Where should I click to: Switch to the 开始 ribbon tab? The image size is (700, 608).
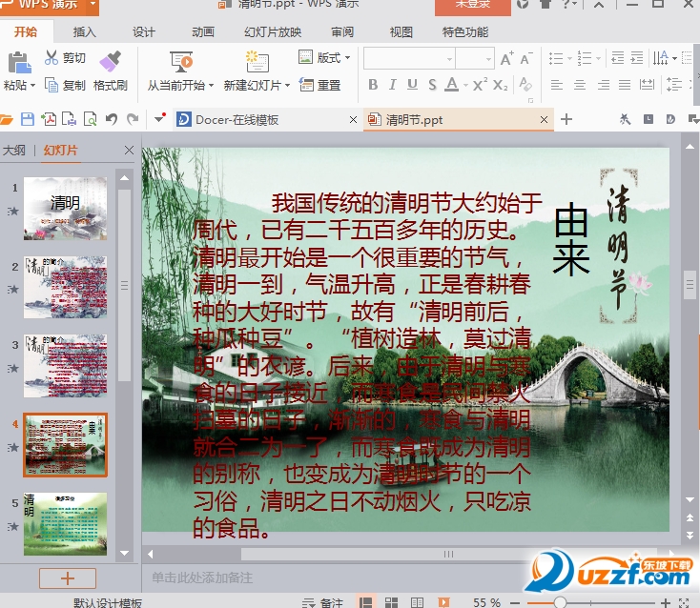[x=26, y=31]
